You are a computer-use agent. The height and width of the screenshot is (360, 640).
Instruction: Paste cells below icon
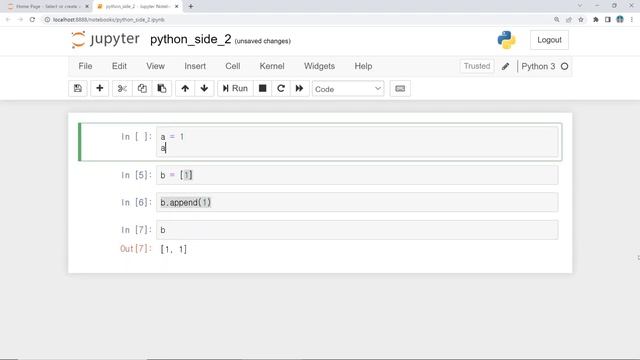coord(162,89)
